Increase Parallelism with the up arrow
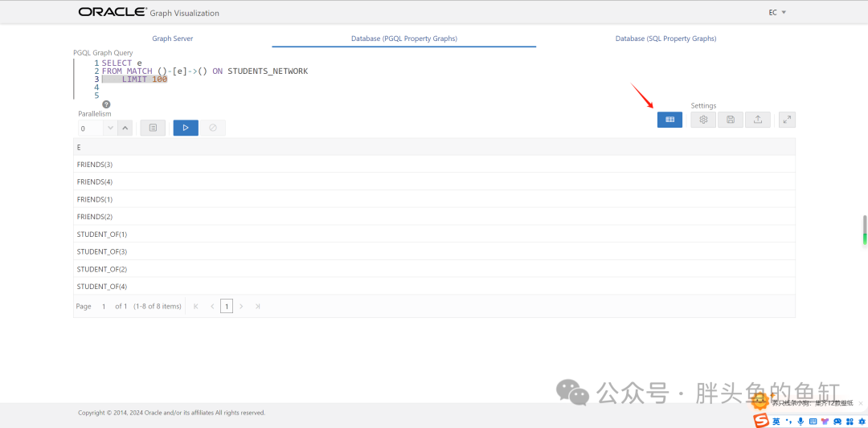868x428 pixels. (125, 128)
